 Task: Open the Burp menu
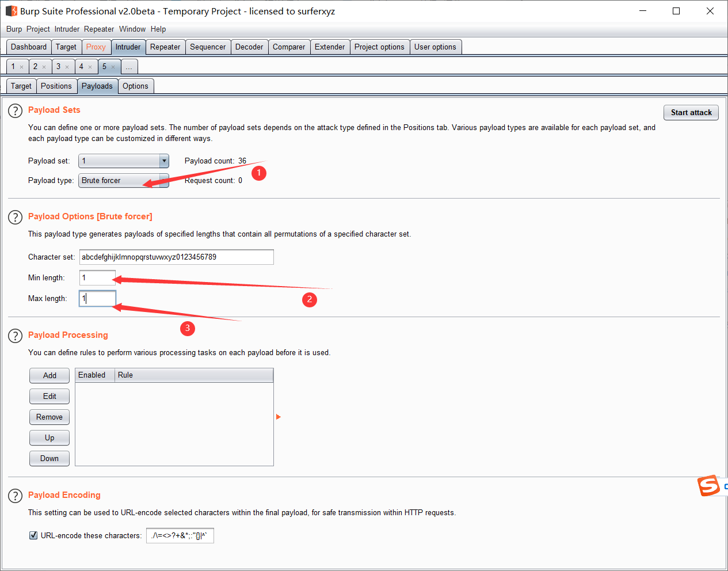[14, 29]
